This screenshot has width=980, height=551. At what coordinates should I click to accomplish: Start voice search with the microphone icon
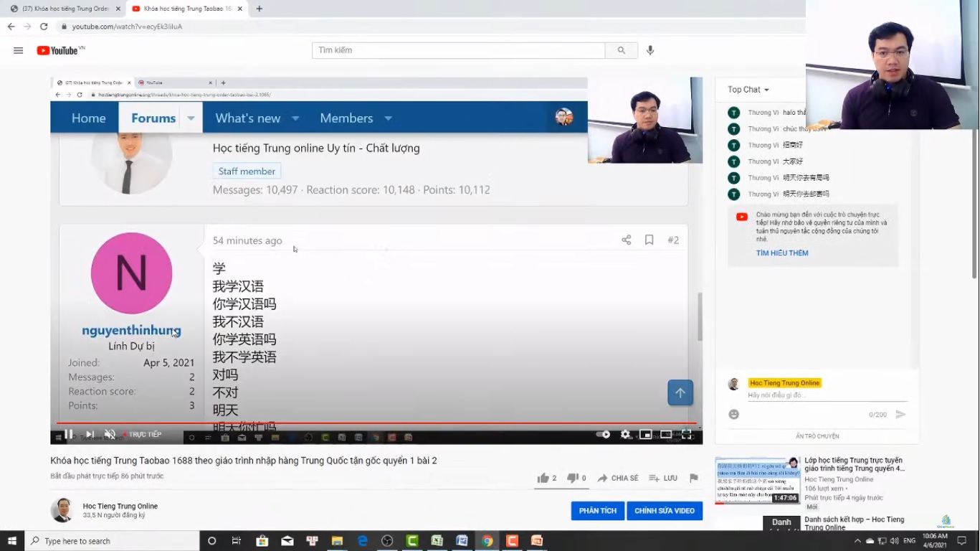[650, 50]
